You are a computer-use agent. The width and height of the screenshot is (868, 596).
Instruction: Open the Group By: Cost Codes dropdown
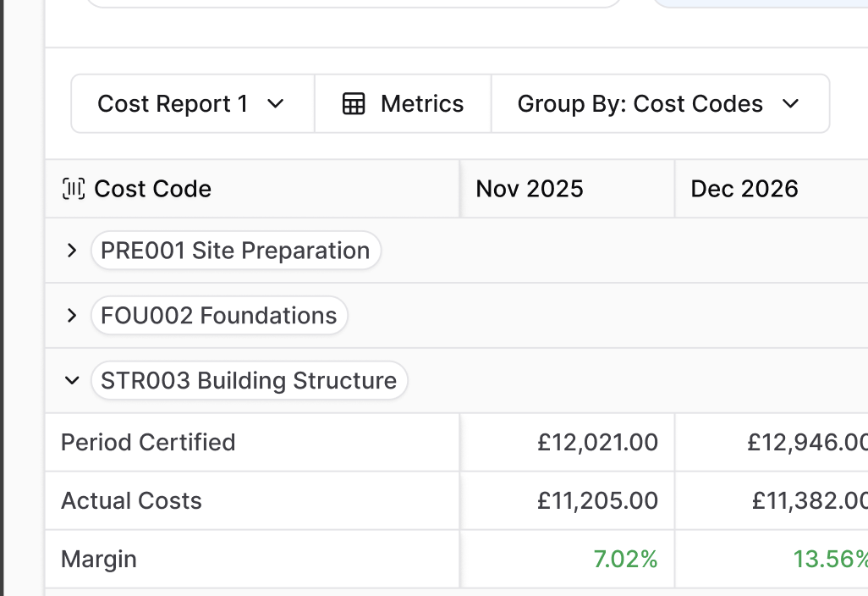click(x=659, y=104)
